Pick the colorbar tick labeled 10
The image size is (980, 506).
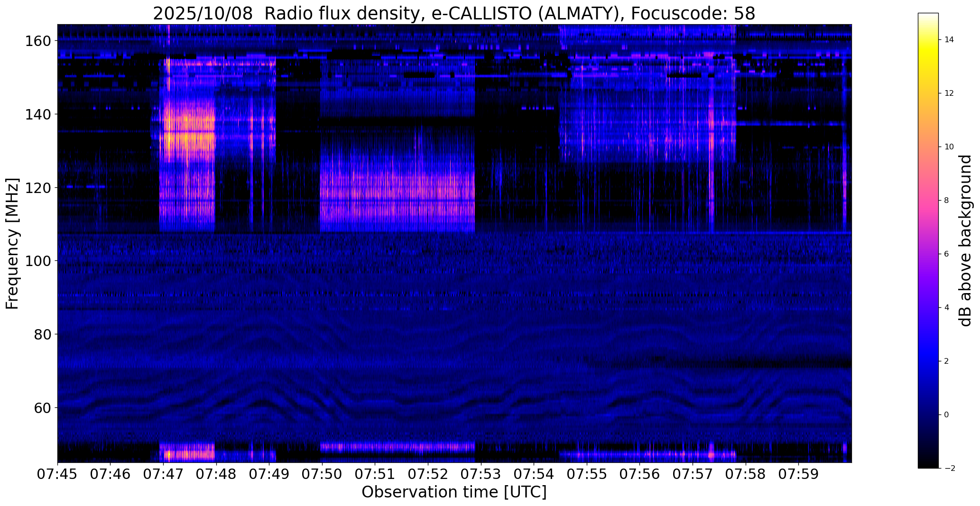[x=949, y=147]
